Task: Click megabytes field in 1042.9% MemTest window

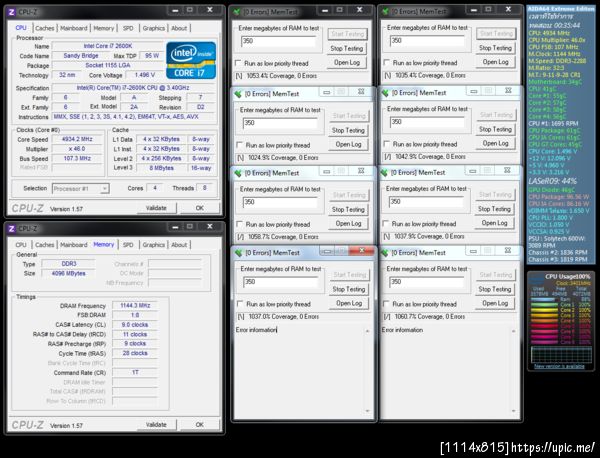Action: click(427, 122)
